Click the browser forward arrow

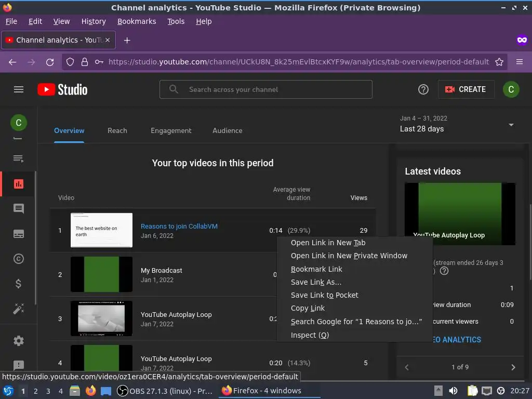[31, 62]
